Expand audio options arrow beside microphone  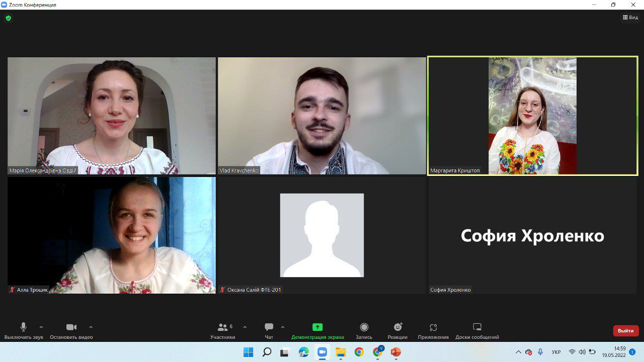coord(41,327)
